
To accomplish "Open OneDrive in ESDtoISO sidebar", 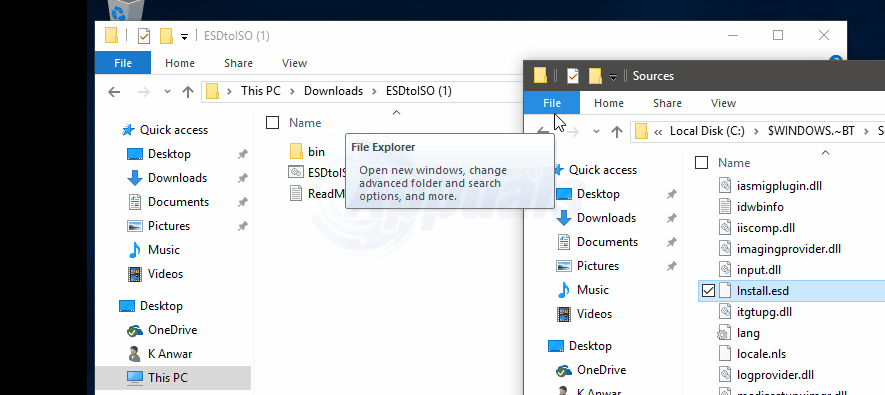I will (172, 330).
